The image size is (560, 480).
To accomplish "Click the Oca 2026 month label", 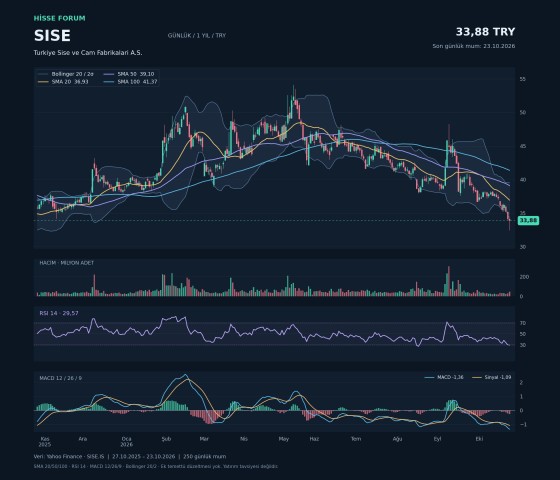I will click(126, 442).
